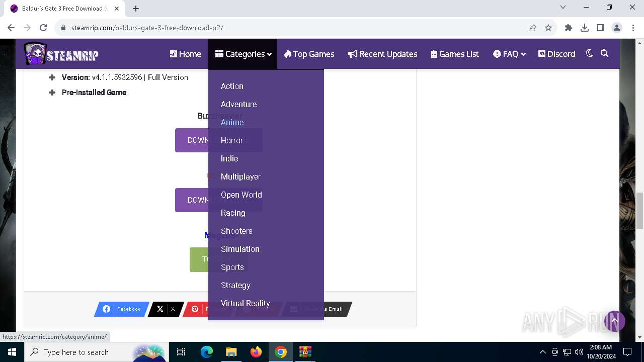Select Open World category
This screenshot has height=362, width=644.
coord(241,195)
